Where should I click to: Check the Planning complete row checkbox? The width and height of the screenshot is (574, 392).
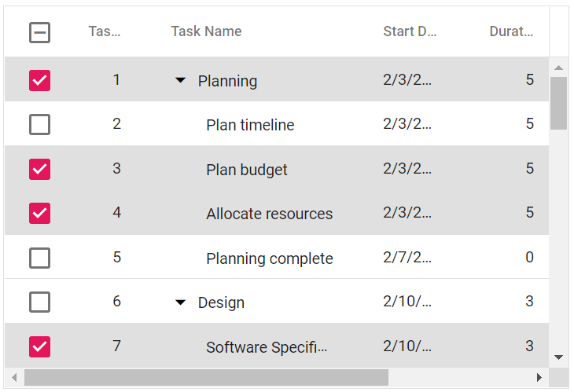click(x=39, y=258)
